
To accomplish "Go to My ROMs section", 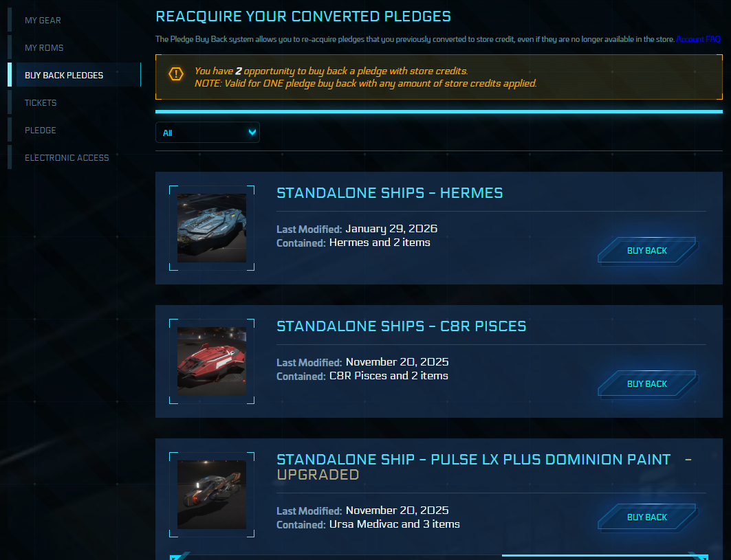I will tap(44, 48).
